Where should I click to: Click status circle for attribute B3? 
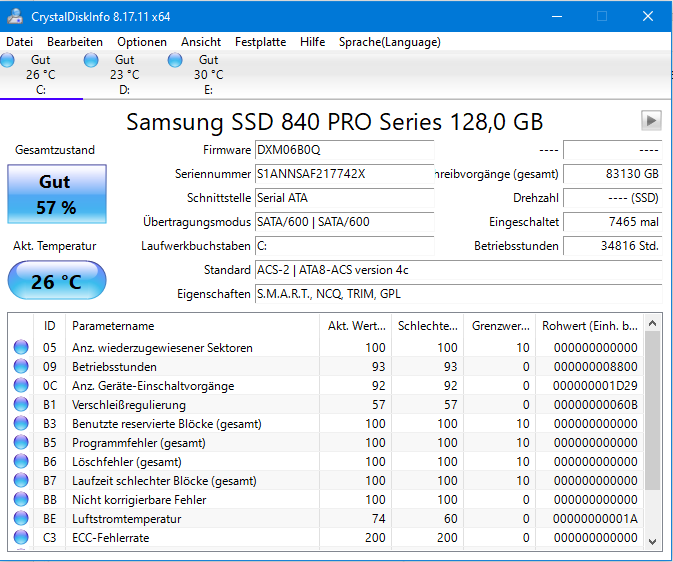[21, 423]
